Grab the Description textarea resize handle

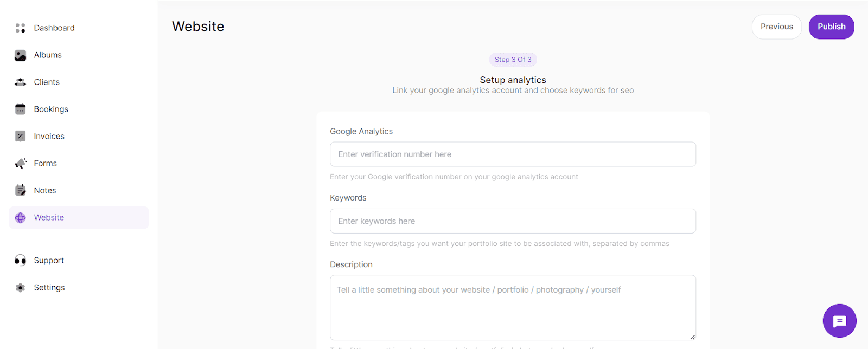coord(692,337)
